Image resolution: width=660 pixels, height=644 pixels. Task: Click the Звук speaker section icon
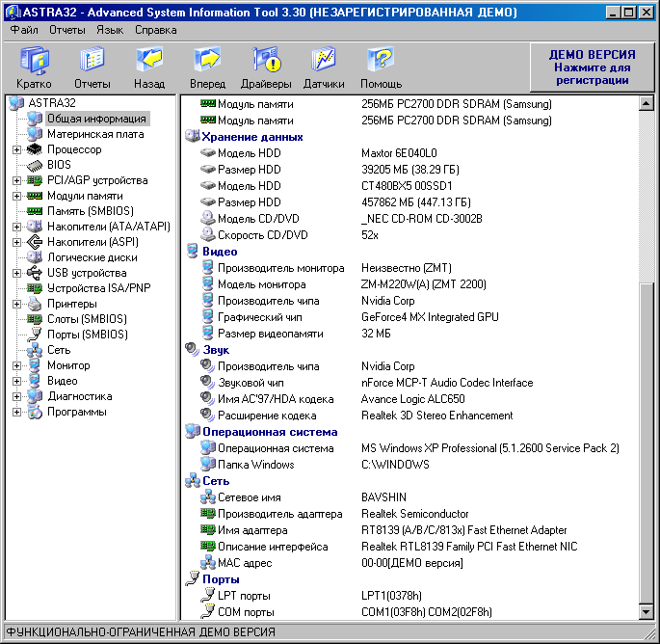pyautogui.click(x=193, y=350)
